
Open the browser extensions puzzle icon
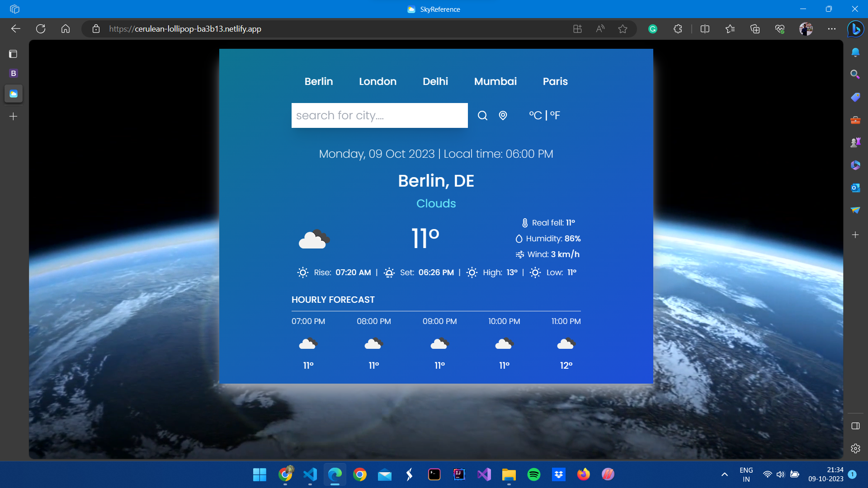click(678, 29)
